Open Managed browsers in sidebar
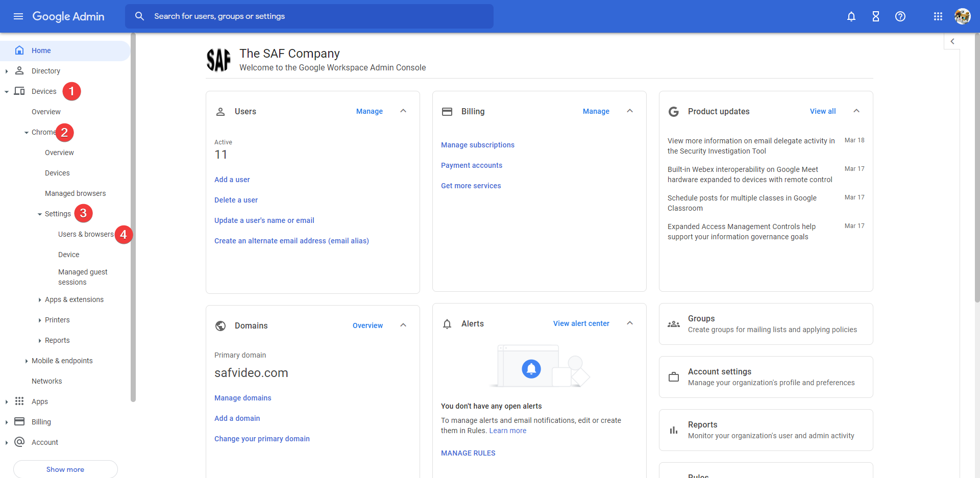This screenshot has width=980, height=478. [x=76, y=193]
